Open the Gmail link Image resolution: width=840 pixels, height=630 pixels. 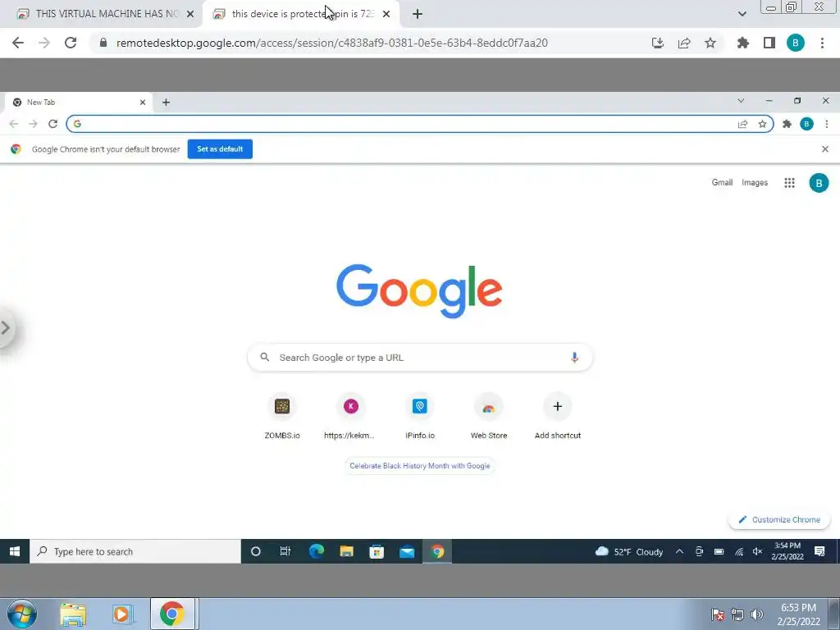tap(722, 183)
